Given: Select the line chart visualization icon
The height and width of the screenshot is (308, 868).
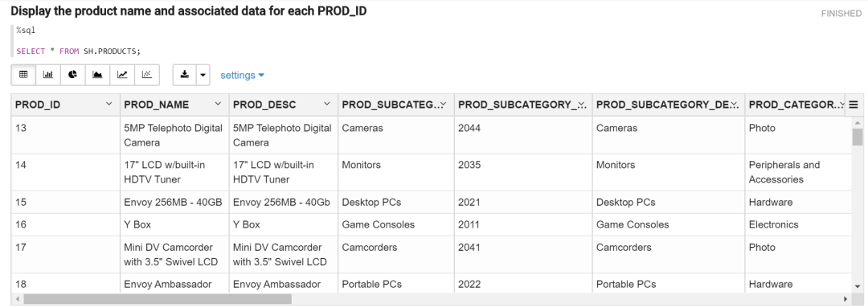Looking at the screenshot, I should click(122, 75).
